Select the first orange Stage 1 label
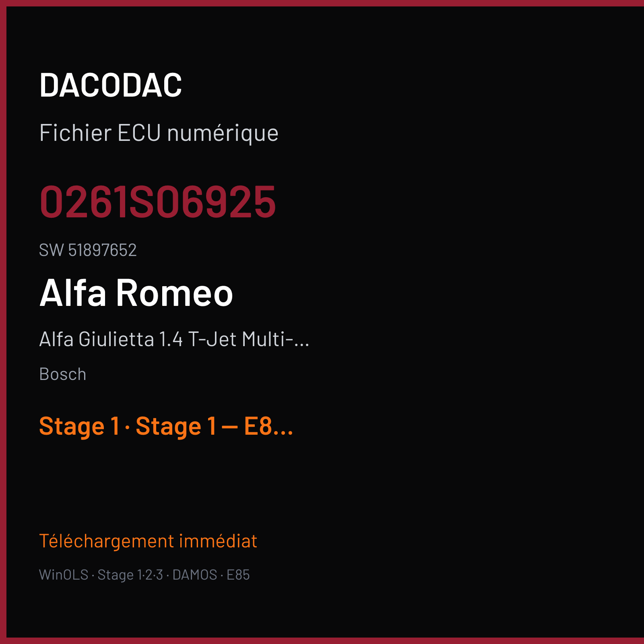This screenshot has width=644, height=644. point(80,426)
